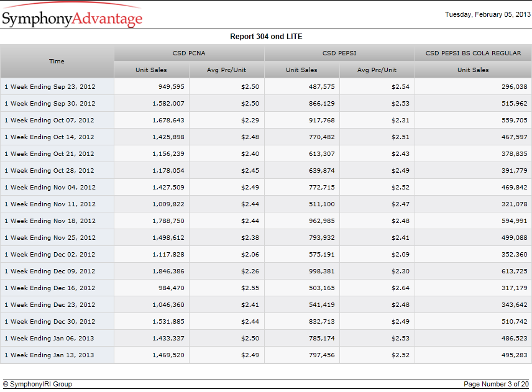Click Avg Prc/Unit header under CSD PCNA
Screen dimensions: 532x392
(x=227, y=70)
